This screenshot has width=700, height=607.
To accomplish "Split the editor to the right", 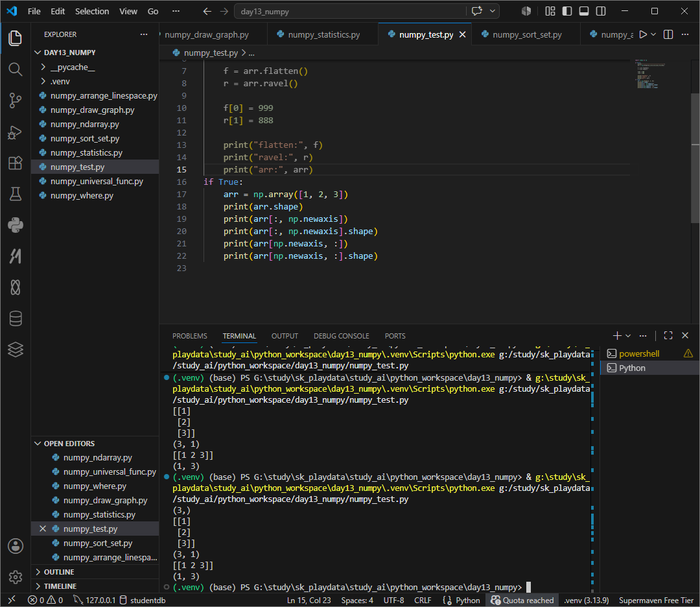I will click(668, 34).
